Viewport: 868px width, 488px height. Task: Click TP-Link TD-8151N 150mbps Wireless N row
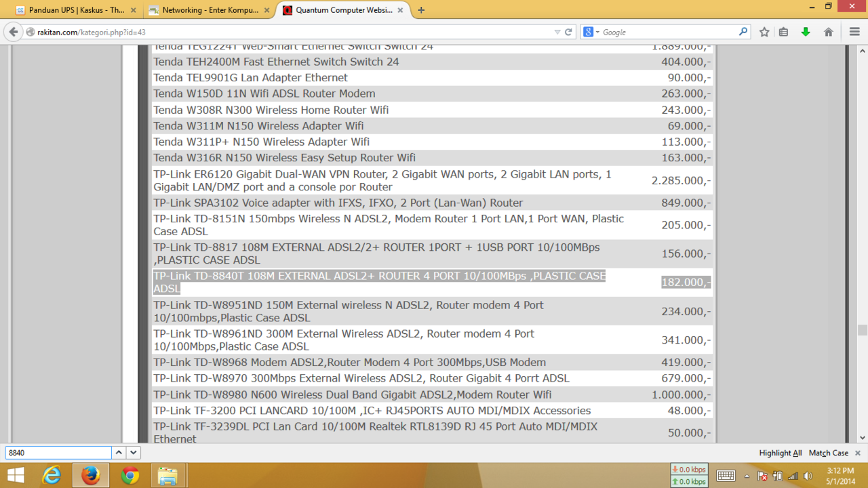(433, 225)
